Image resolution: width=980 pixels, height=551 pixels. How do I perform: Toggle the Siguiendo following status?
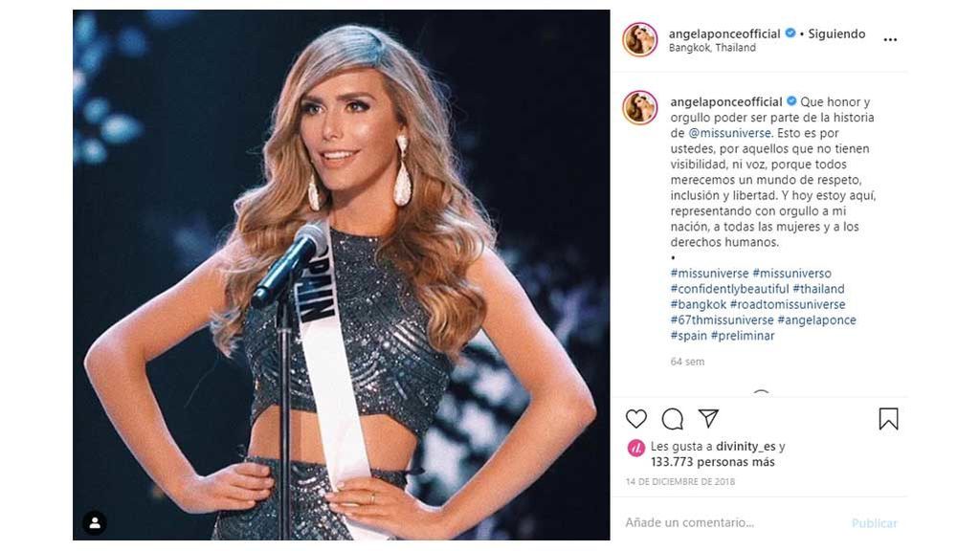(x=836, y=33)
